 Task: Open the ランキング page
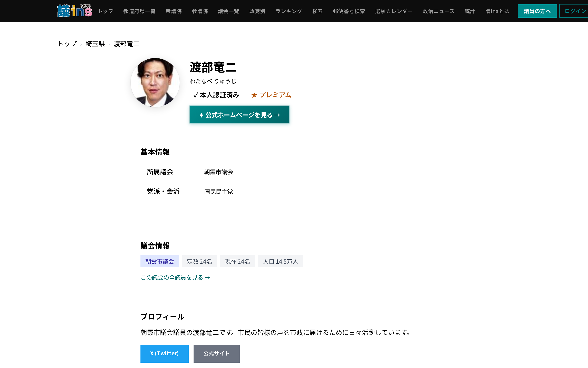pos(289,11)
